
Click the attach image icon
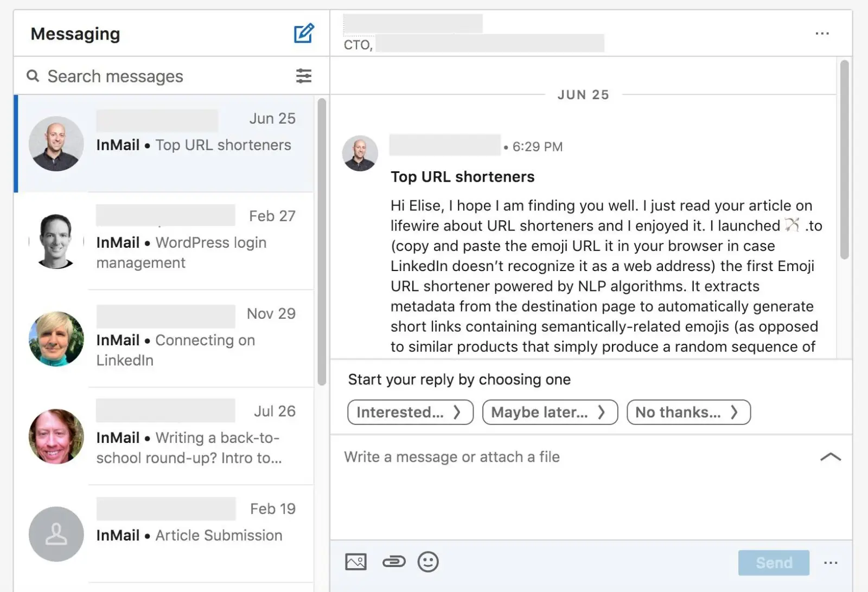356,562
